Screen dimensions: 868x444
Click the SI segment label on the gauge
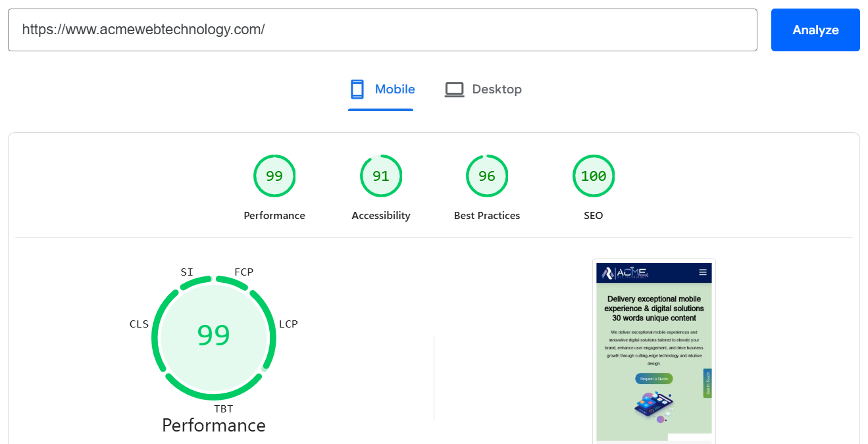click(187, 272)
